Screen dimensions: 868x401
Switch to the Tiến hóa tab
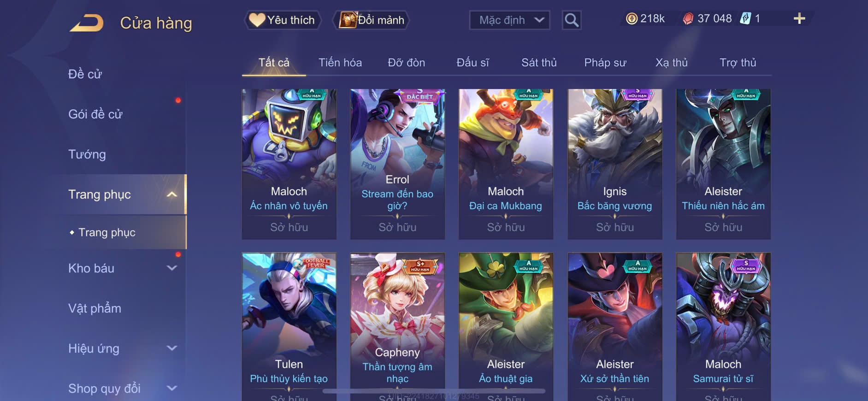(340, 63)
